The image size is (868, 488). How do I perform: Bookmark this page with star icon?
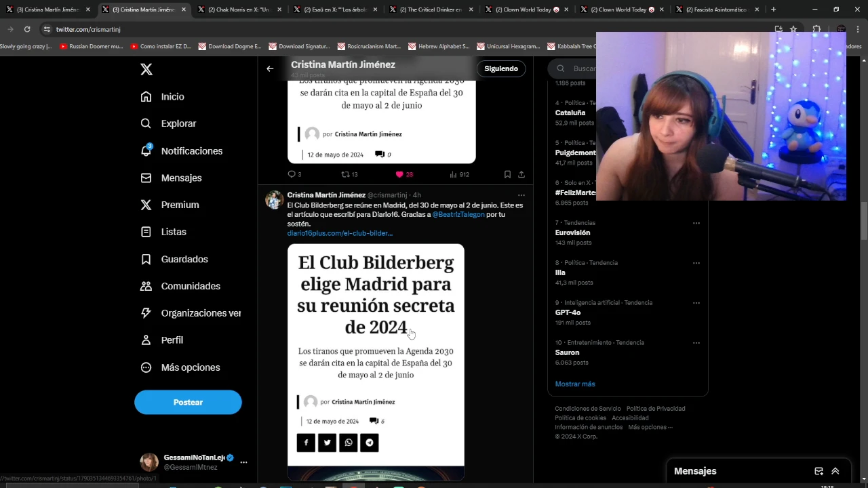tap(793, 29)
